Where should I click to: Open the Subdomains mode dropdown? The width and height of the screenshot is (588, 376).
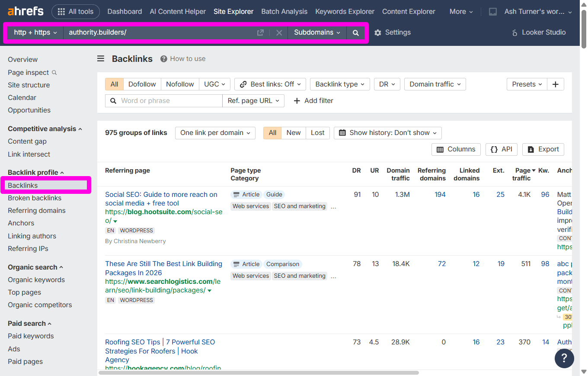pos(317,32)
